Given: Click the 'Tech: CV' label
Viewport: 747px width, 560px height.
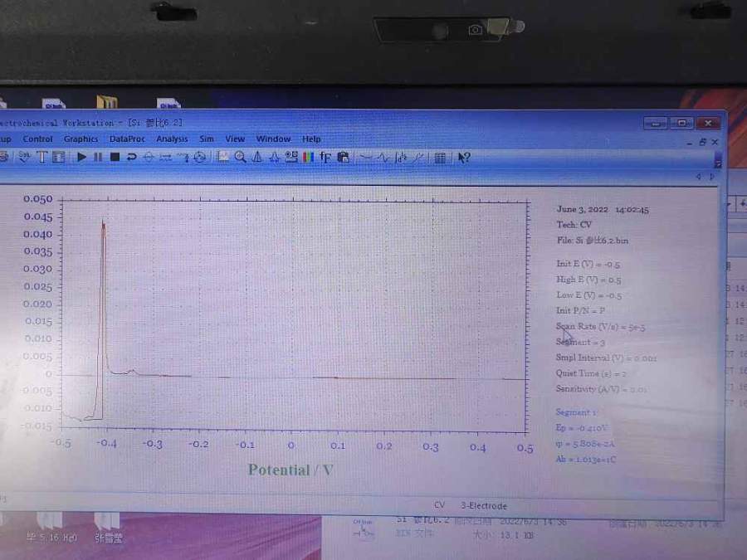Looking at the screenshot, I should (x=574, y=224).
